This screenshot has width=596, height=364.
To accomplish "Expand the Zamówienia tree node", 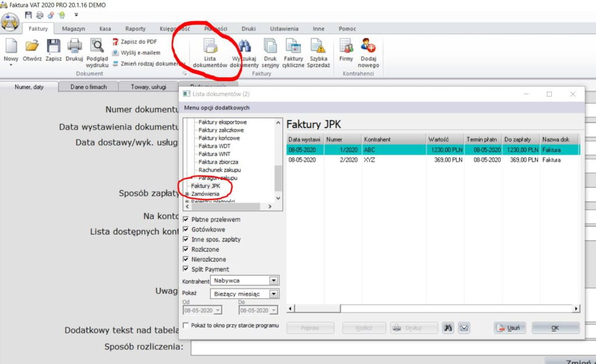I will click(187, 194).
